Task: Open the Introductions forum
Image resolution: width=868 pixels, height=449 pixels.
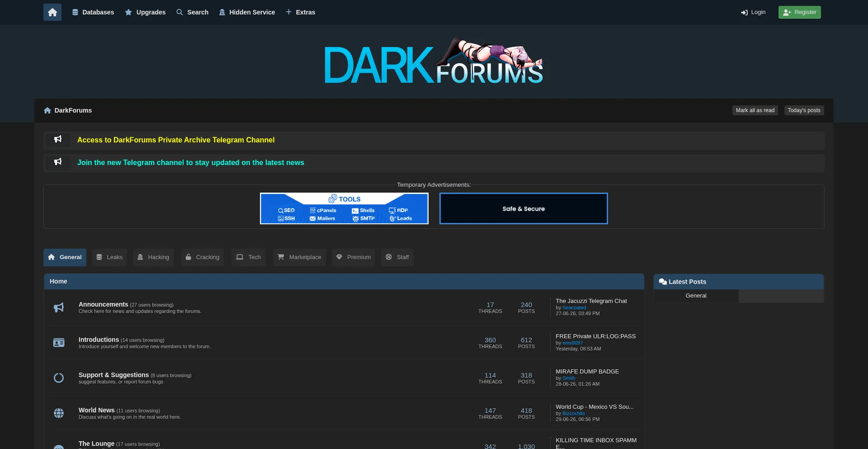Action: [99, 340]
